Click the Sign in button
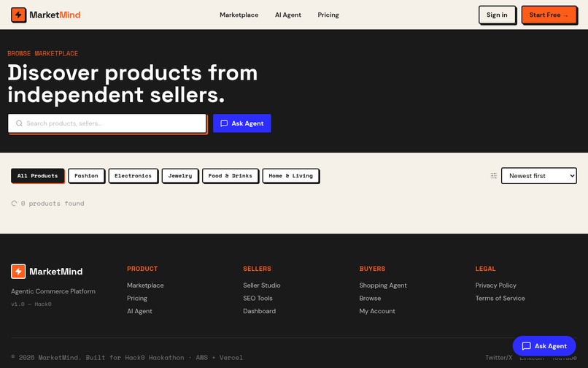The width and height of the screenshot is (588, 368). click(x=497, y=15)
